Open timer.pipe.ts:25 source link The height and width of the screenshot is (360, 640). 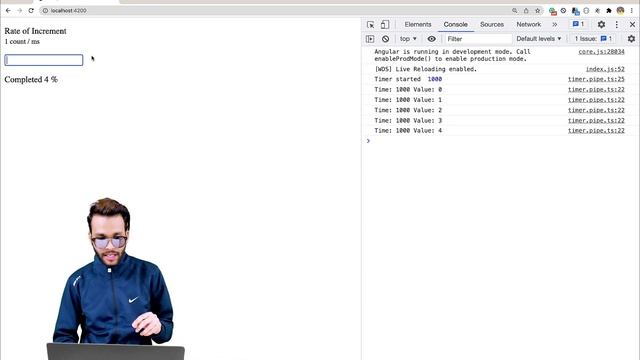click(x=596, y=79)
